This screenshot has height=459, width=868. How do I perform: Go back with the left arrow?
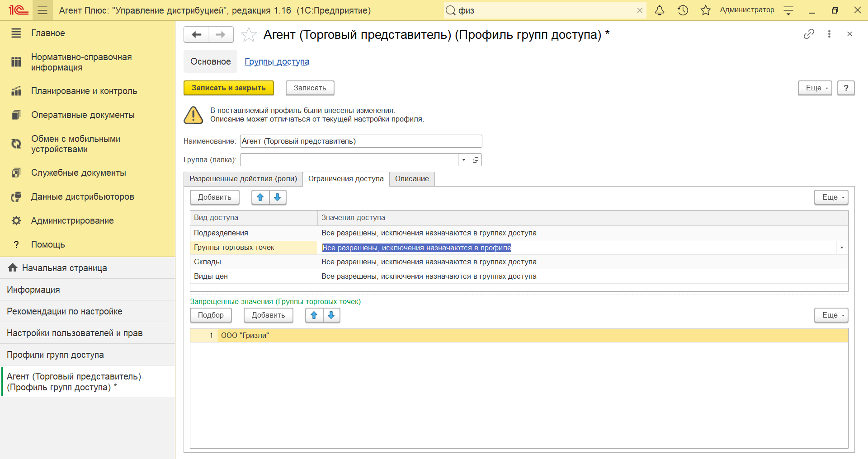(x=196, y=35)
